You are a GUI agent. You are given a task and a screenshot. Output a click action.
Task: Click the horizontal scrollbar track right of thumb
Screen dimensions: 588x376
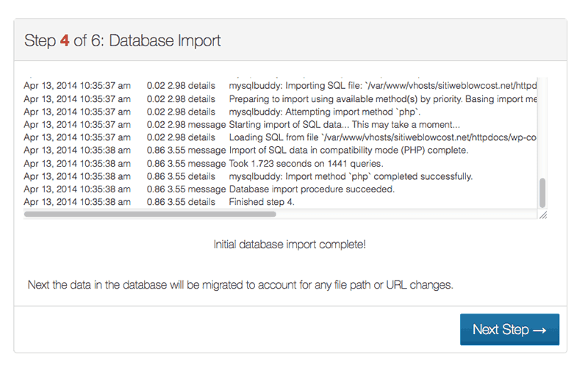406,214
